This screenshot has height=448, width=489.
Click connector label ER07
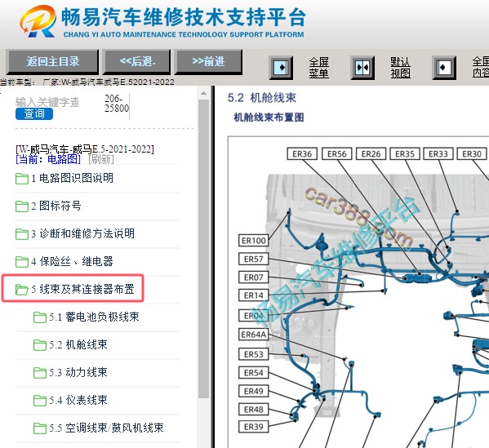click(254, 277)
